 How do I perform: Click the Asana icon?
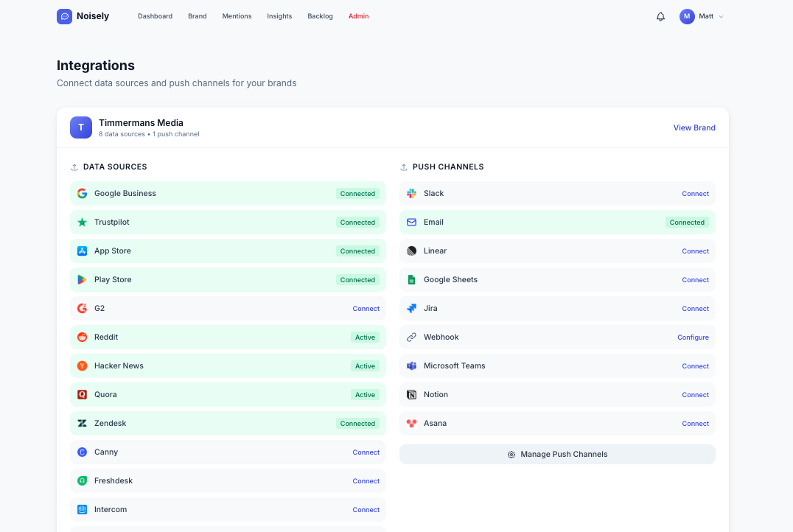pyautogui.click(x=412, y=423)
